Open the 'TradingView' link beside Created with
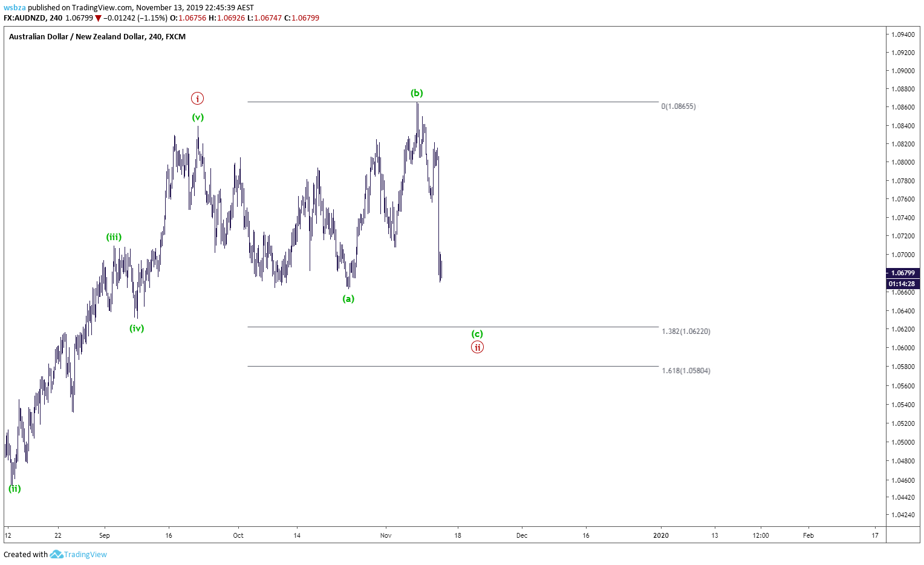Image resolution: width=924 pixels, height=565 pixels. tap(85, 554)
